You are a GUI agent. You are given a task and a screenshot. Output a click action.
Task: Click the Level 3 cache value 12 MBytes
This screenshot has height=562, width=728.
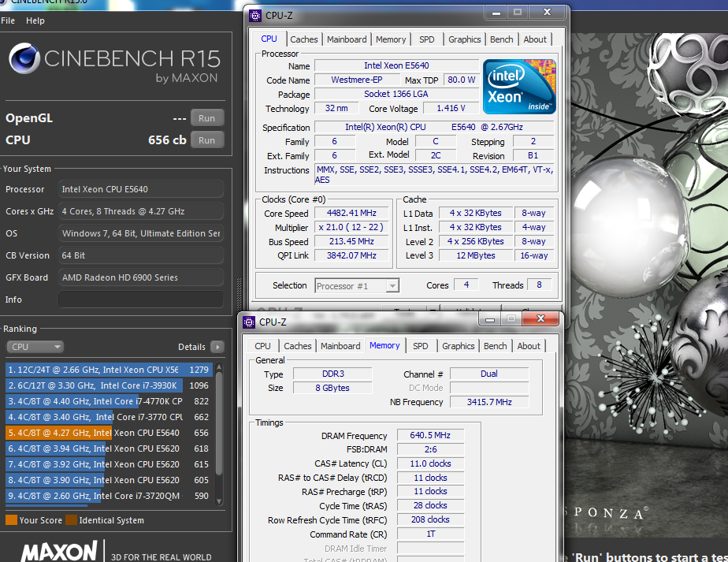coord(476,255)
